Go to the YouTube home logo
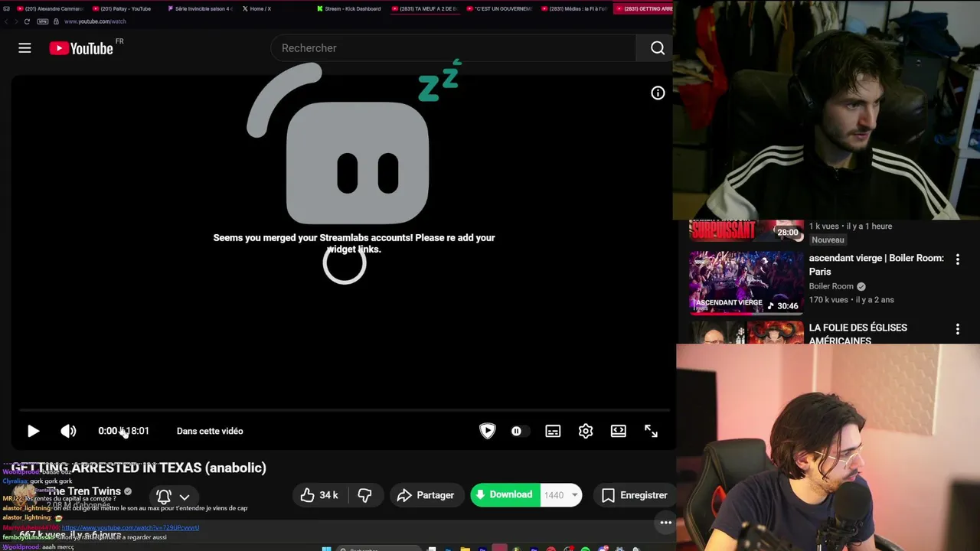The image size is (980, 551). (81, 48)
